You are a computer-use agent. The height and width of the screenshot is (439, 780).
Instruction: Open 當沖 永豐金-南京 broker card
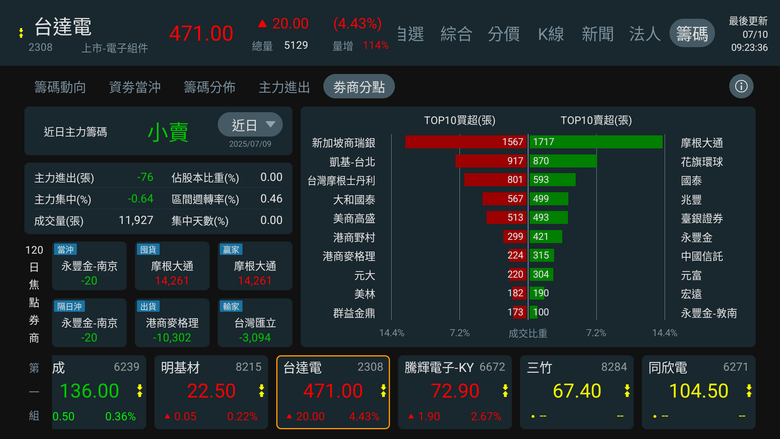click(x=90, y=266)
